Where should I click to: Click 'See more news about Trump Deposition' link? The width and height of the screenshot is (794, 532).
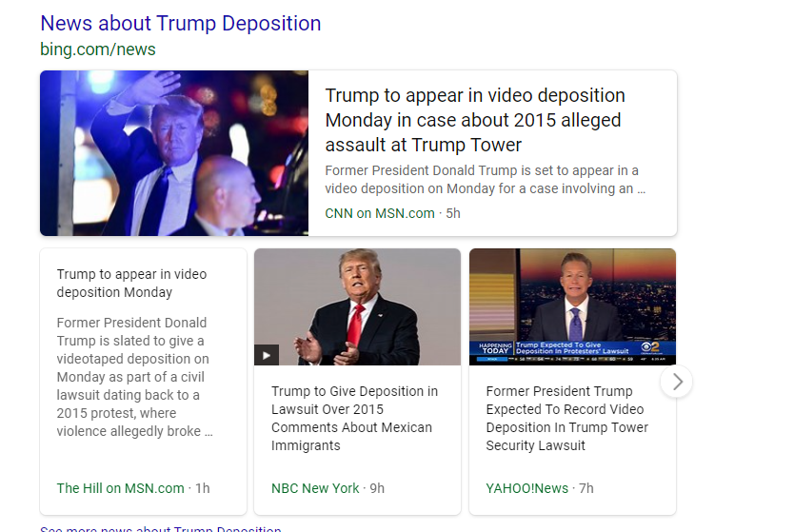coord(161,528)
